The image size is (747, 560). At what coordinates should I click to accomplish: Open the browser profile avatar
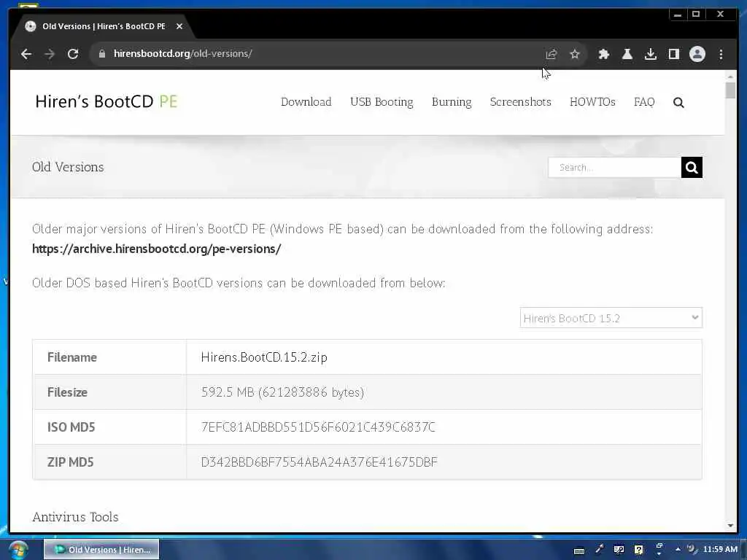coord(697,54)
